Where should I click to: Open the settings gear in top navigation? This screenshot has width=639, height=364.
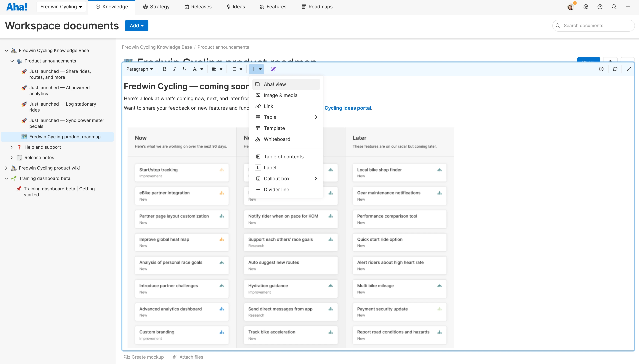coord(586,7)
